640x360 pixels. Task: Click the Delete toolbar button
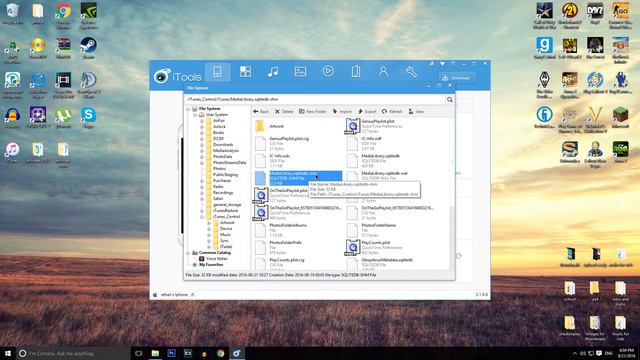[x=284, y=111]
